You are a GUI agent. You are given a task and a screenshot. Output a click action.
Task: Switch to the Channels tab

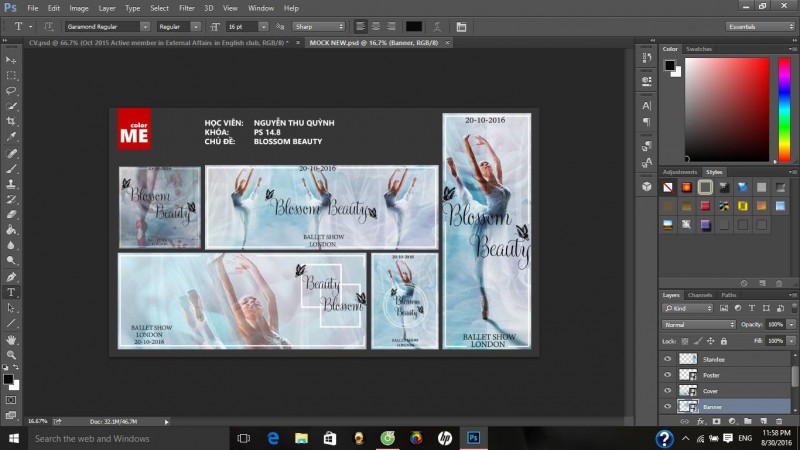[699, 295]
